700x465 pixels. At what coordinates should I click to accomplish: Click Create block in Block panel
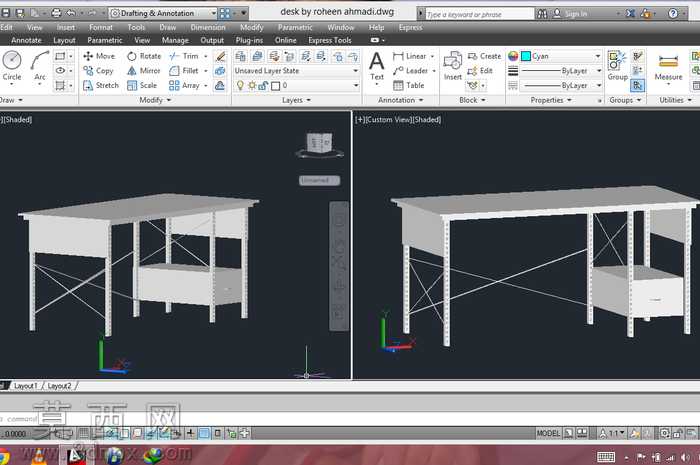point(484,56)
